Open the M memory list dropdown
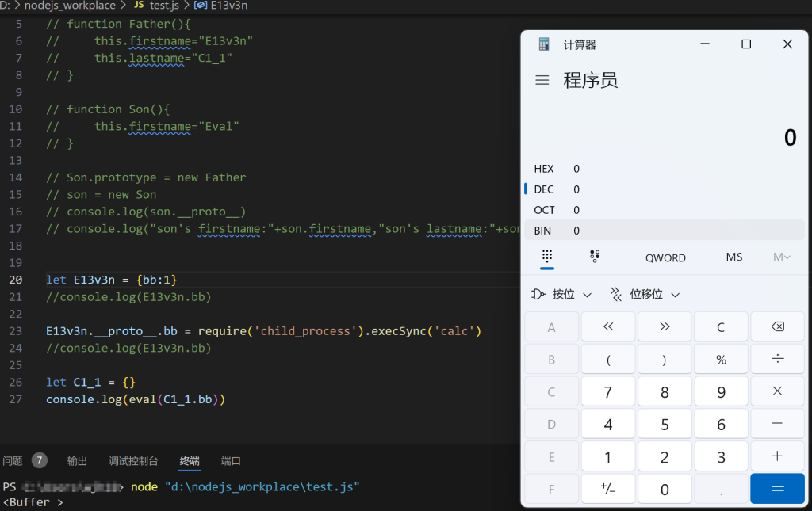The image size is (812, 511). click(x=781, y=257)
